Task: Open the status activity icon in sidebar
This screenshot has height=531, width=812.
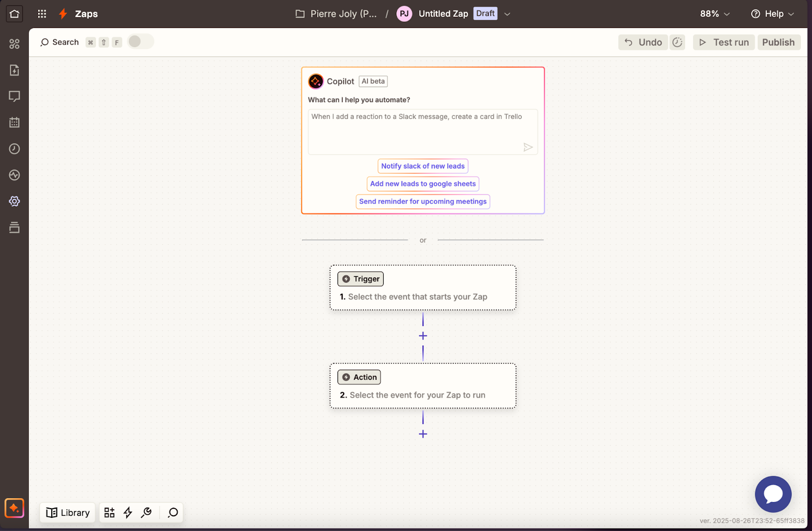Action: (x=14, y=175)
